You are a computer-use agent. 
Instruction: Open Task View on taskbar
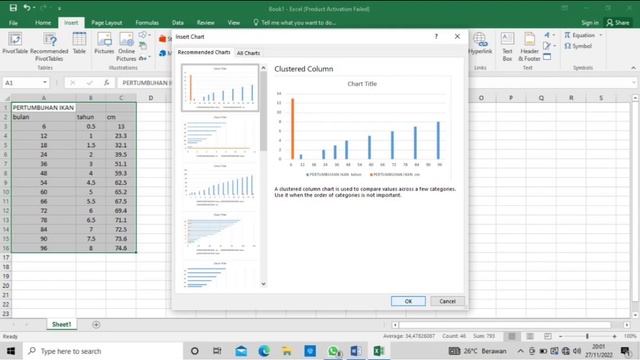[217, 351]
